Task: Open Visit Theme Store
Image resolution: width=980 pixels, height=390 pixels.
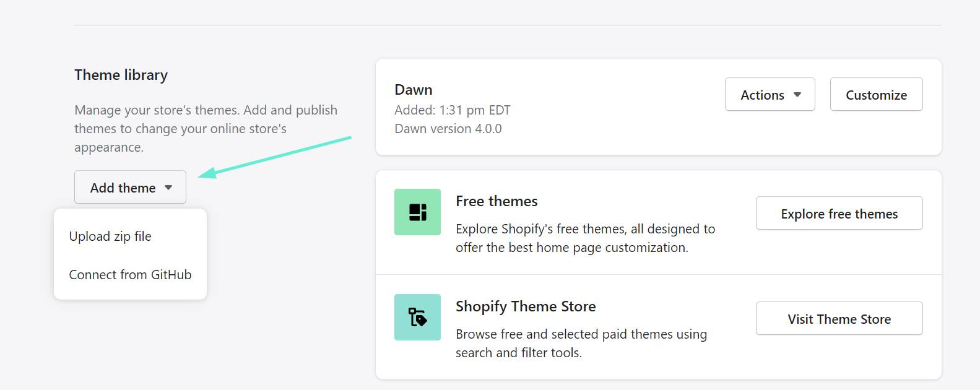Action: pos(839,319)
